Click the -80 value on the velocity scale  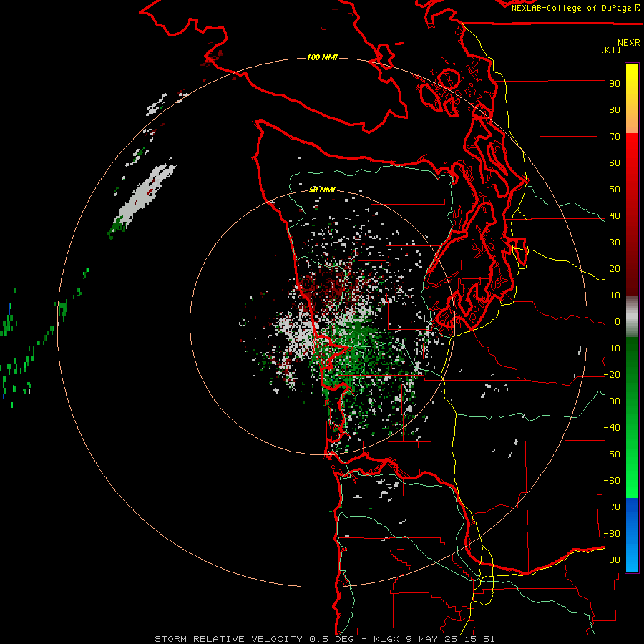(x=612, y=534)
